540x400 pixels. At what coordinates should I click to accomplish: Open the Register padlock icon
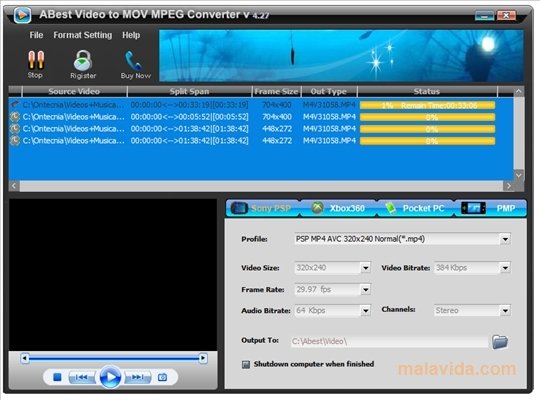83,60
